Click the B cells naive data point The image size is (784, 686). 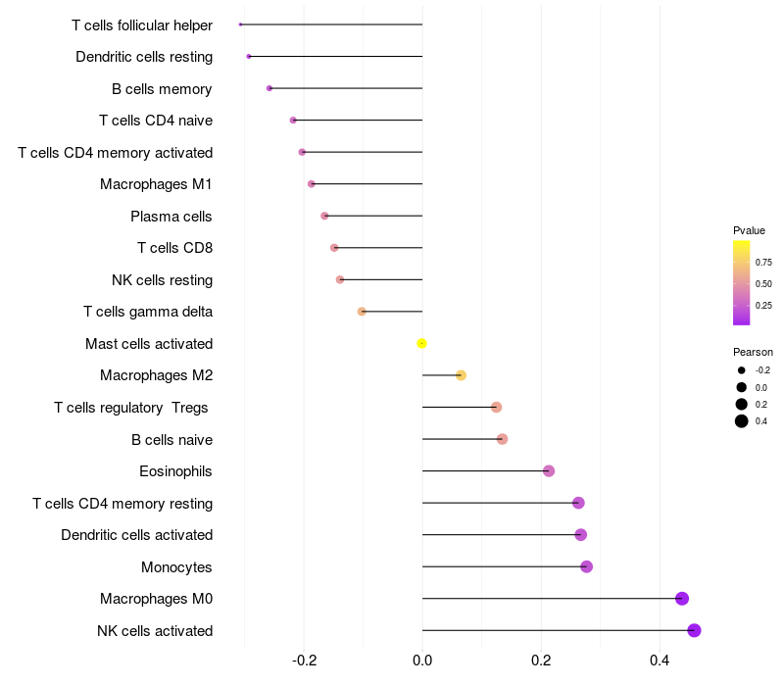pyautogui.click(x=502, y=439)
